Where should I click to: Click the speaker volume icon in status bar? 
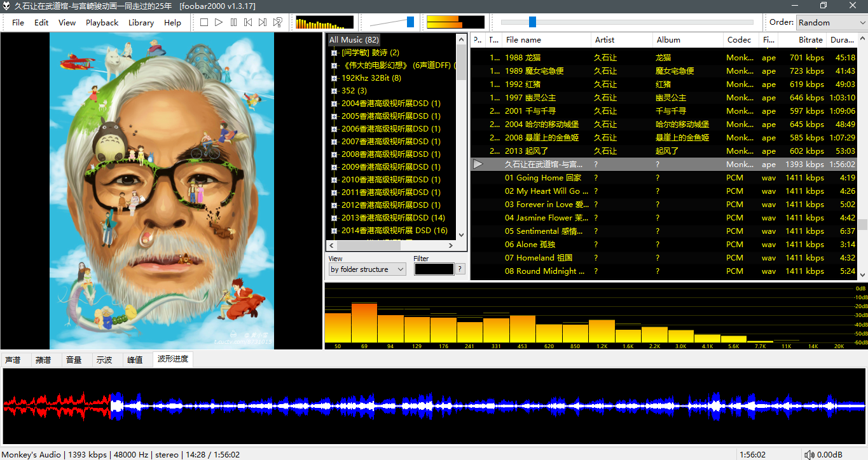pos(809,454)
